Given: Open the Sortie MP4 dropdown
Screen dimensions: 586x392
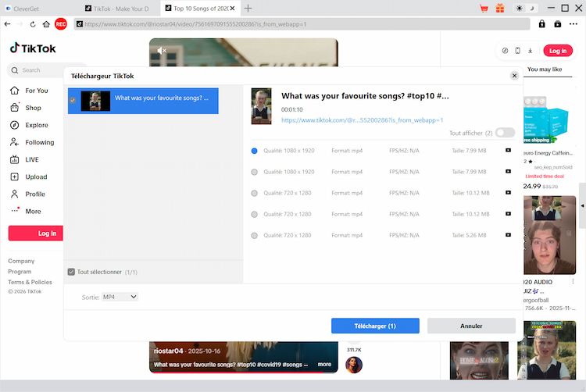Looking at the screenshot, I should [120, 298].
